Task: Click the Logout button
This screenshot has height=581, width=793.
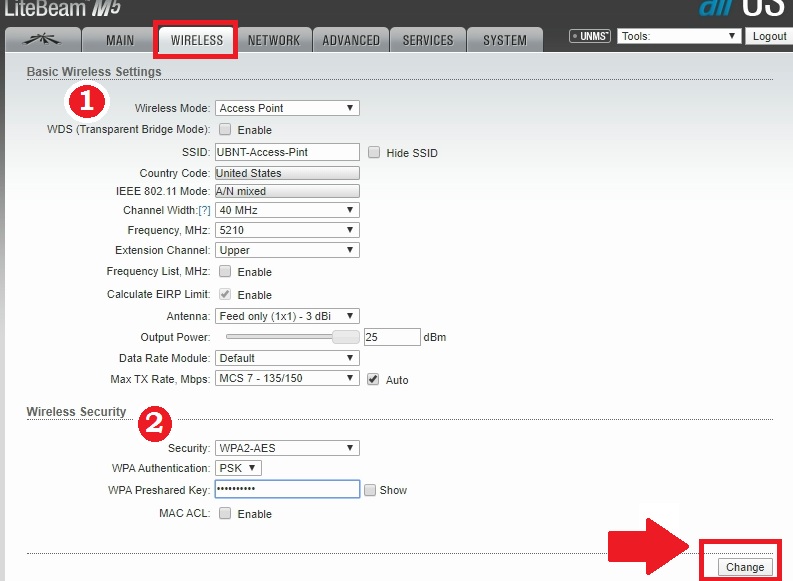Action: [769, 36]
